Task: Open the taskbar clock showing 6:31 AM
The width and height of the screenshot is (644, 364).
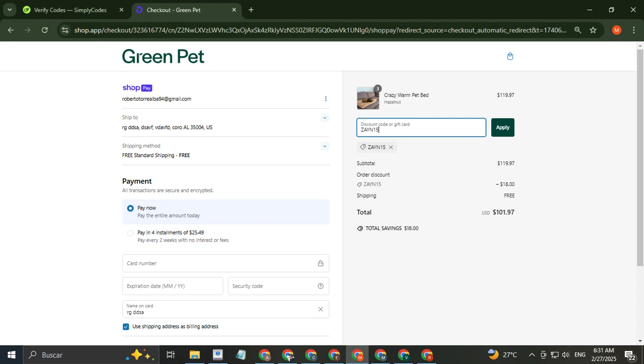Action: pos(603,355)
